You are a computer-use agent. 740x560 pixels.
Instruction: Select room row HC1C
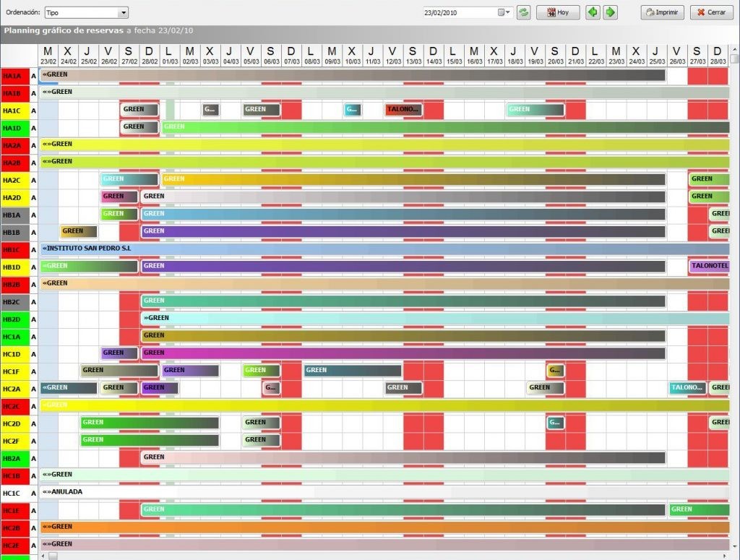pos(15,494)
